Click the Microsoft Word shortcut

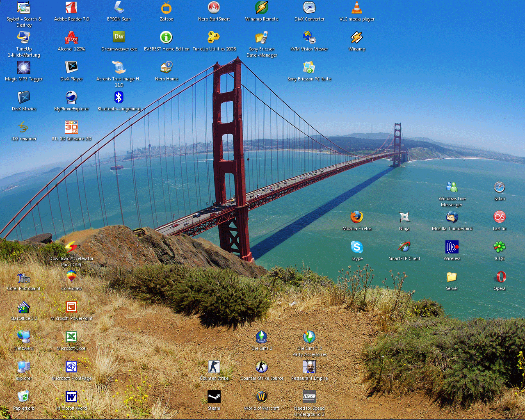click(x=71, y=397)
